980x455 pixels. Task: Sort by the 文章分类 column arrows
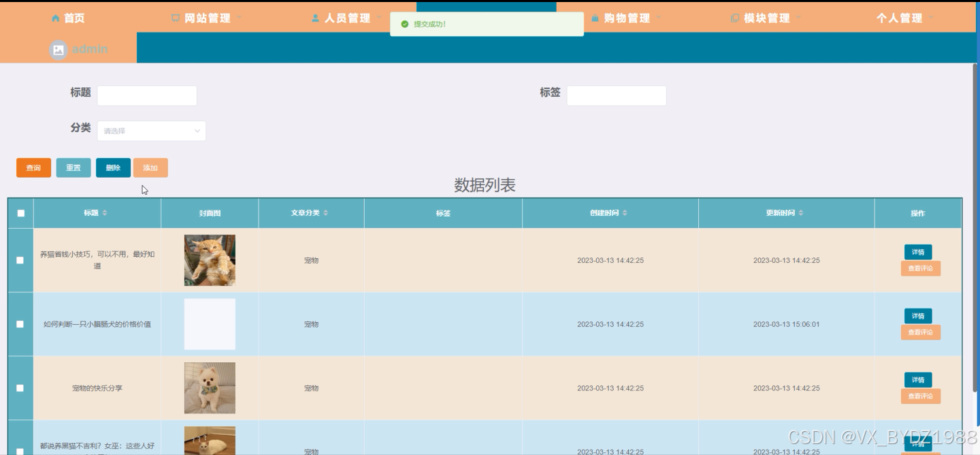click(325, 213)
